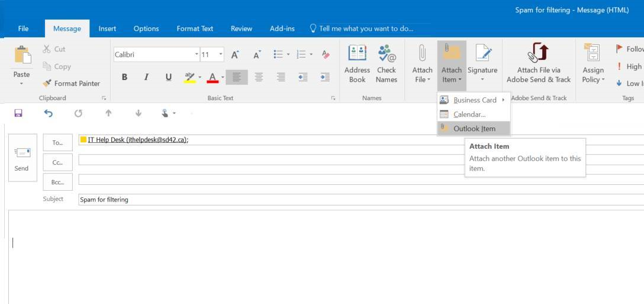Screen dimensions: 644x304
Task: Click the Send button
Action: coord(21,158)
